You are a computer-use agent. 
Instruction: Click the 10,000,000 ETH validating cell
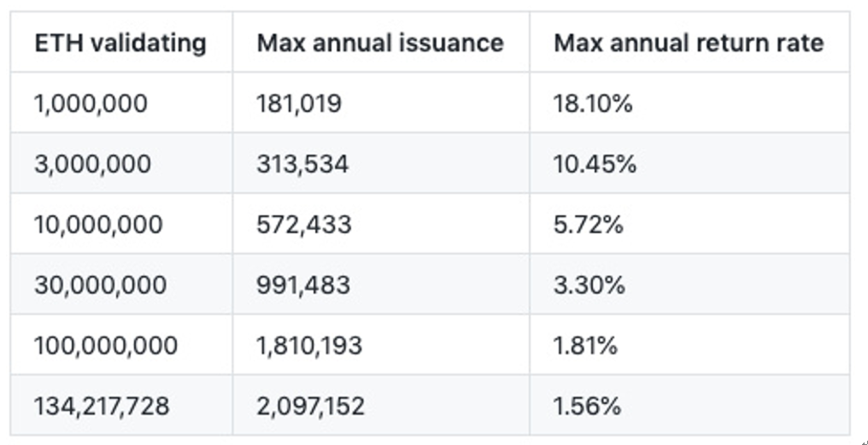98,225
